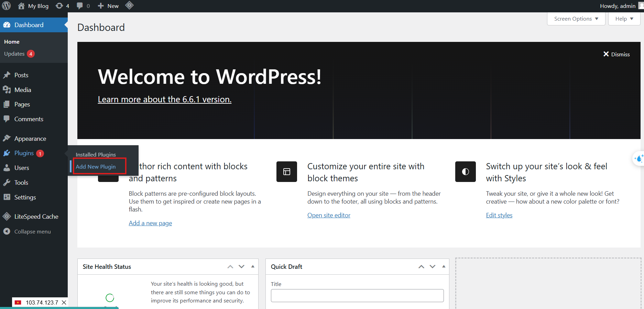Click the Vietnam flag icon

pyautogui.click(x=18, y=302)
